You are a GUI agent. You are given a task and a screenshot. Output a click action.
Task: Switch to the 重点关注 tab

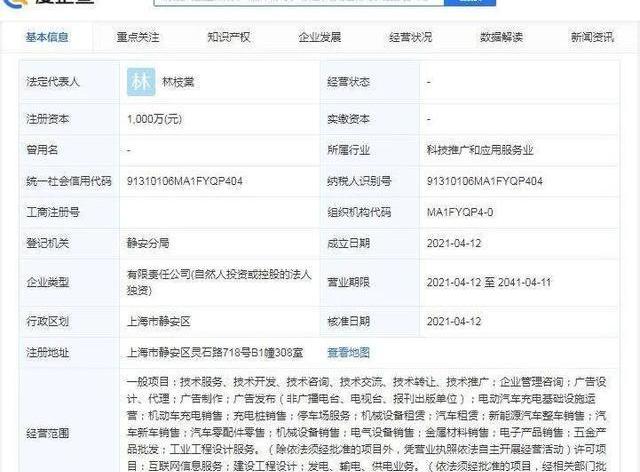138,37
